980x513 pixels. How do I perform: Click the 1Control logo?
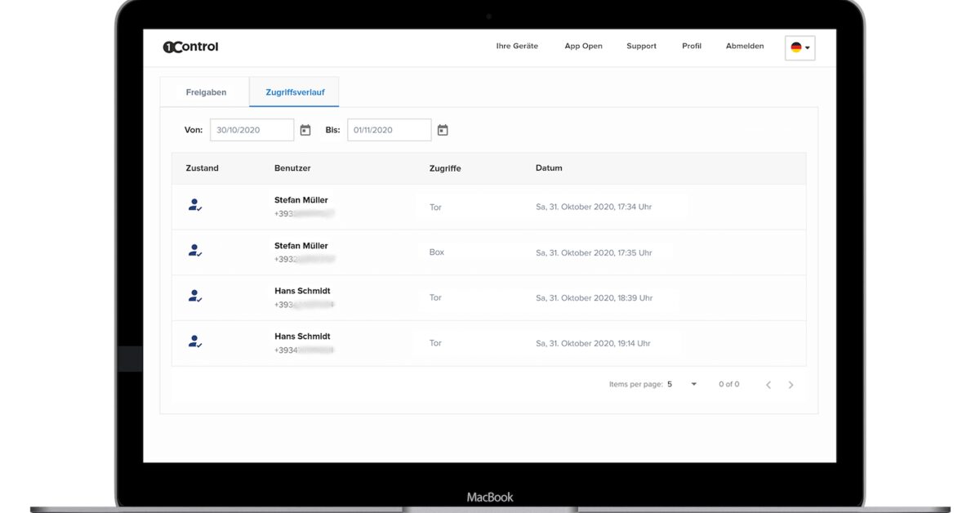click(x=190, y=47)
